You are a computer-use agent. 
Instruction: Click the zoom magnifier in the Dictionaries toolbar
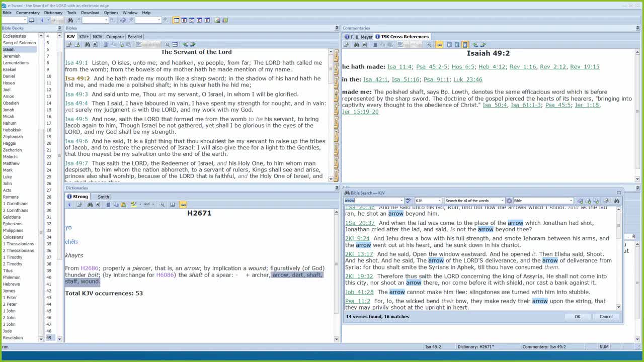163,205
